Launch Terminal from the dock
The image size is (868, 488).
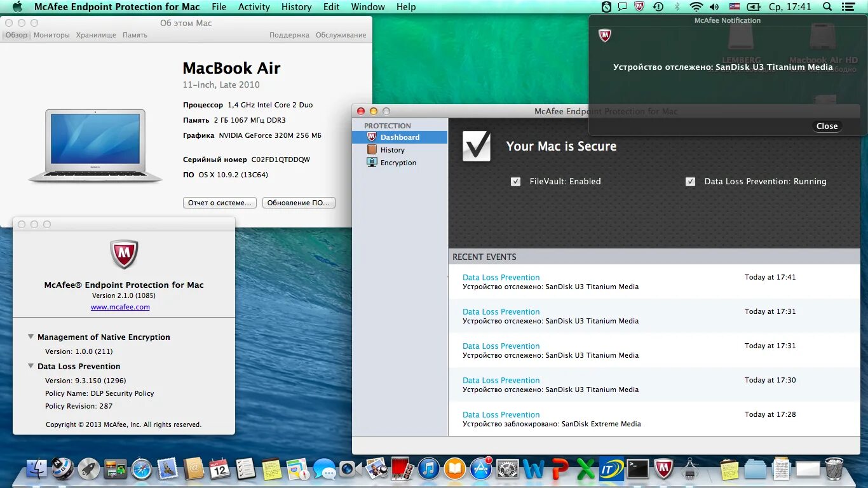(638, 469)
